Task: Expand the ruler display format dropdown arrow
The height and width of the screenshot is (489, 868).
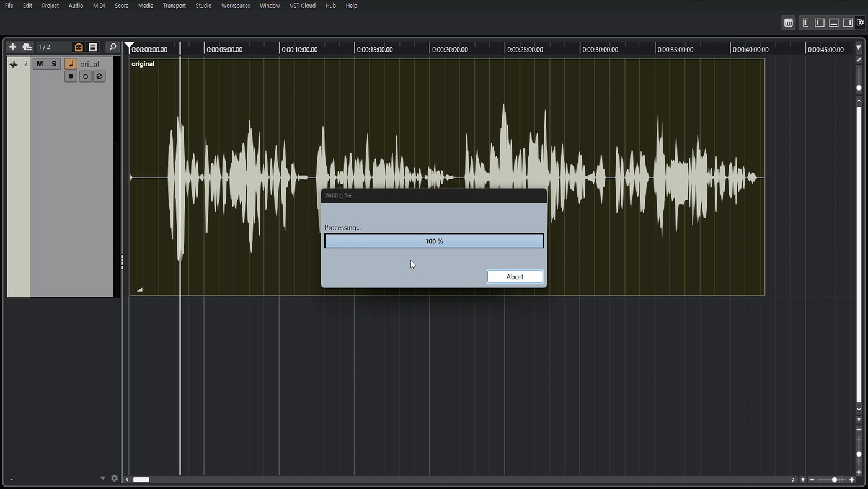Action: pos(859,48)
